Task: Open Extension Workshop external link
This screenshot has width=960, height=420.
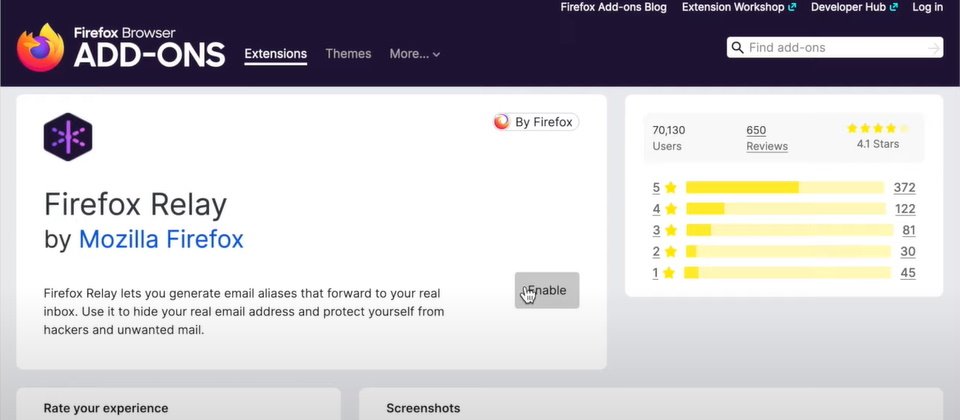Action: pos(739,7)
